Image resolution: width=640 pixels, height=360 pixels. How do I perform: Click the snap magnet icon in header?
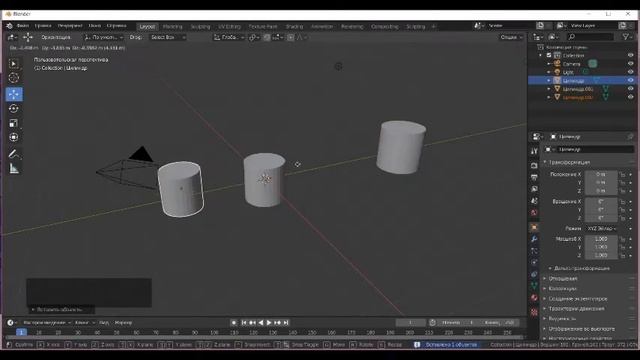click(267, 37)
